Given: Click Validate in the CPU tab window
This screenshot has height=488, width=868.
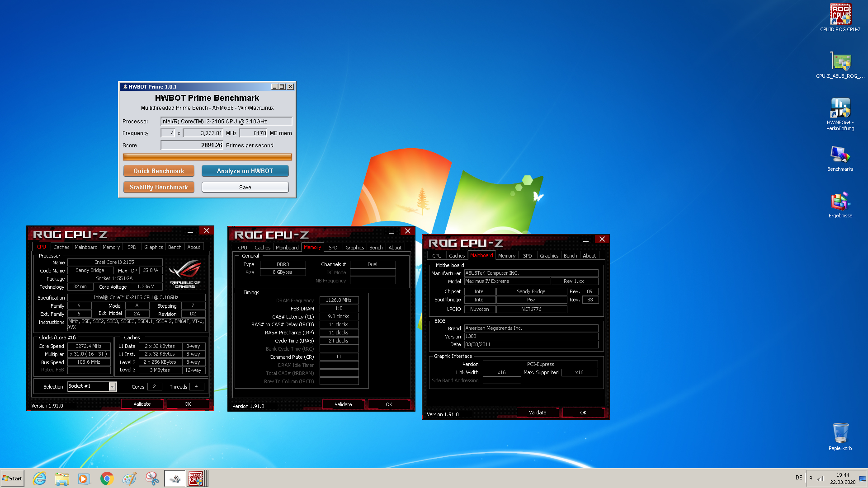Looking at the screenshot, I should 142,404.
